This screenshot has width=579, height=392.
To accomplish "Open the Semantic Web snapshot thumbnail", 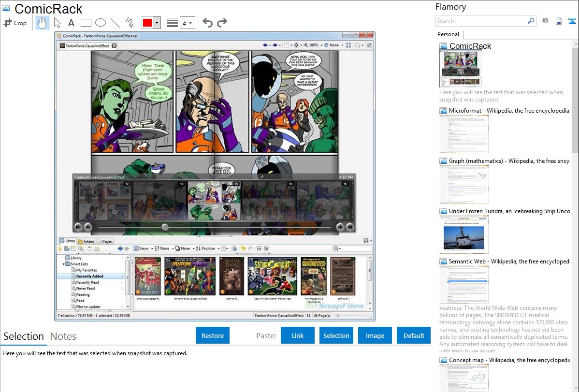I will coord(464,284).
